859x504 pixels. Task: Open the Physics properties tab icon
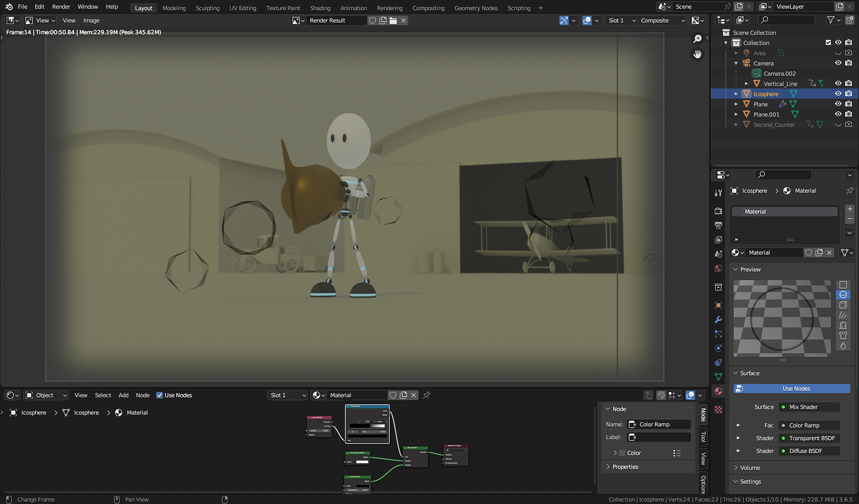718,348
